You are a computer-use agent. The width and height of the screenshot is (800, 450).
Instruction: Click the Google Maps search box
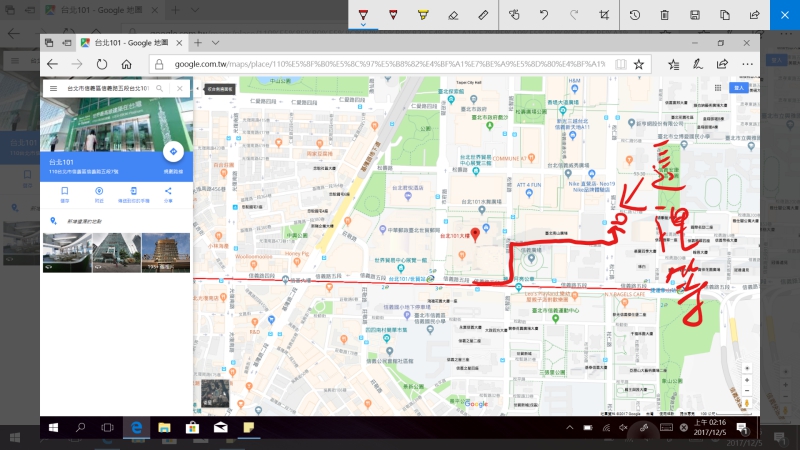(108, 88)
